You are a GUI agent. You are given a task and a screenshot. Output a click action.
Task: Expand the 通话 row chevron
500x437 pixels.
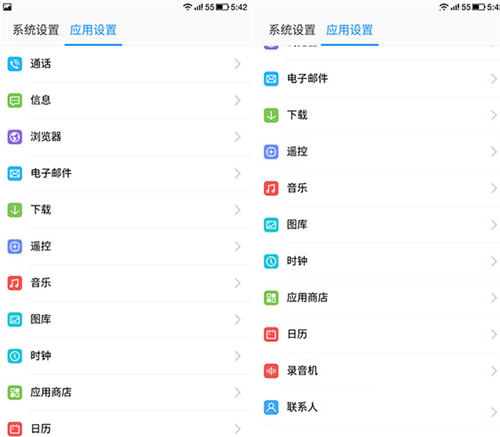(237, 64)
